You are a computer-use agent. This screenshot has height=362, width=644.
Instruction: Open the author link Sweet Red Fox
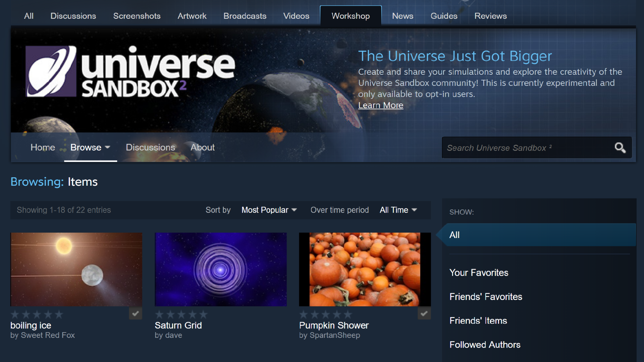pyautogui.click(x=48, y=335)
